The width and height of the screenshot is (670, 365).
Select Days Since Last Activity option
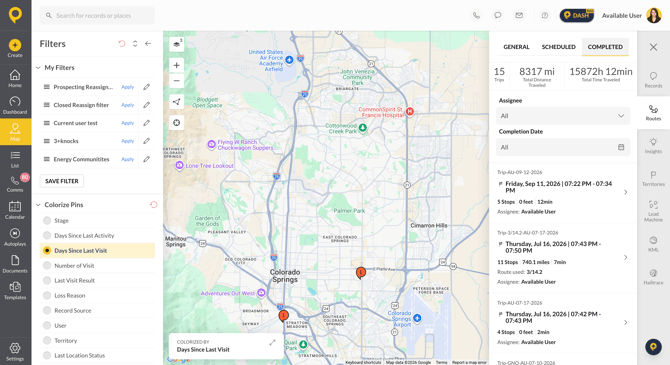coord(97,235)
